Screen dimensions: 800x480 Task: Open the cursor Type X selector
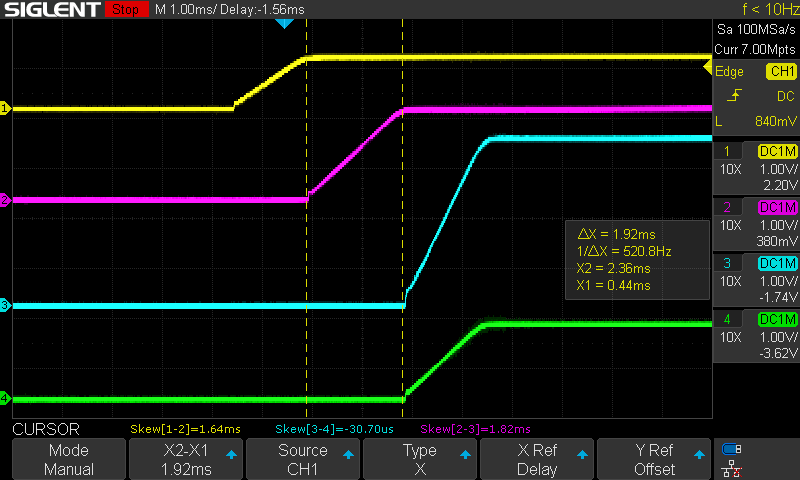(419, 460)
